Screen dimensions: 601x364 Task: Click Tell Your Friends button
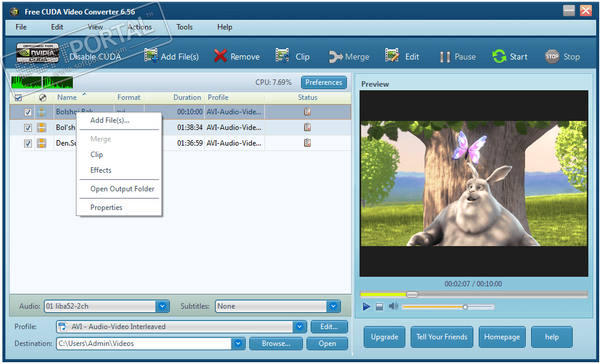[442, 337]
